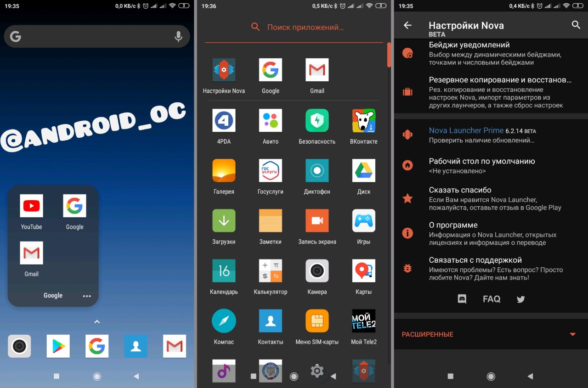Open О программе entry

[x=491, y=233]
